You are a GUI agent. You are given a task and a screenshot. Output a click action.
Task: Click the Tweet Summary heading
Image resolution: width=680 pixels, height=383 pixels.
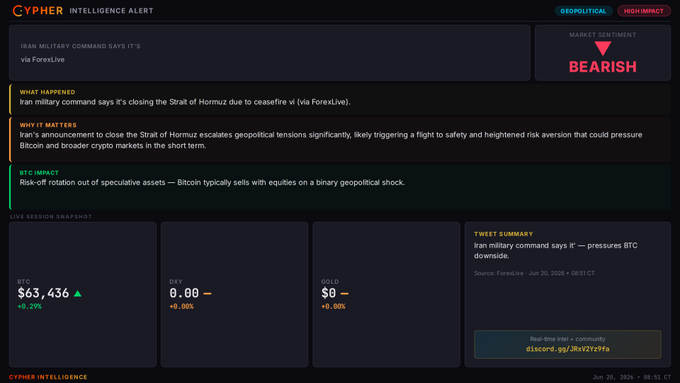coord(503,234)
